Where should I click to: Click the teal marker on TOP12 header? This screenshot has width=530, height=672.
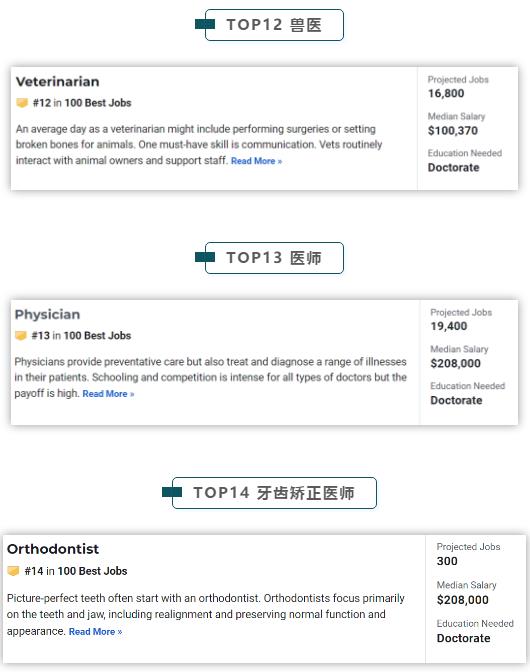point(205,24)
